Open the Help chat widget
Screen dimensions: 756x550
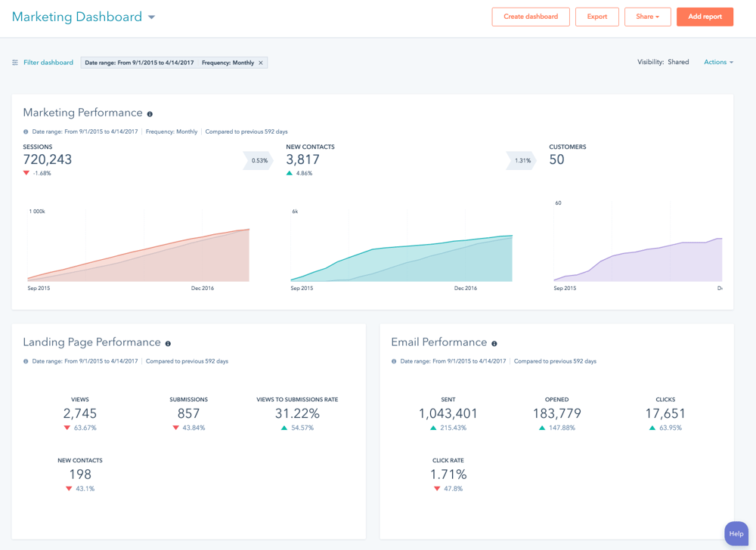tap(736, 533)
